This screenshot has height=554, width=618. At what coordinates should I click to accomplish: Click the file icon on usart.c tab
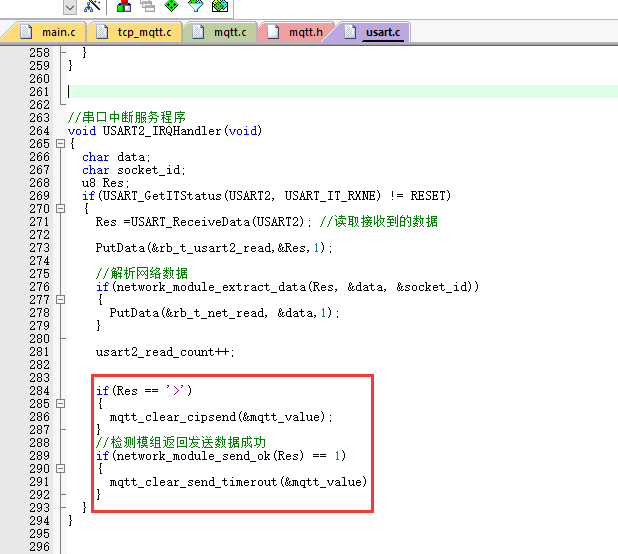[x=351, y=32]
